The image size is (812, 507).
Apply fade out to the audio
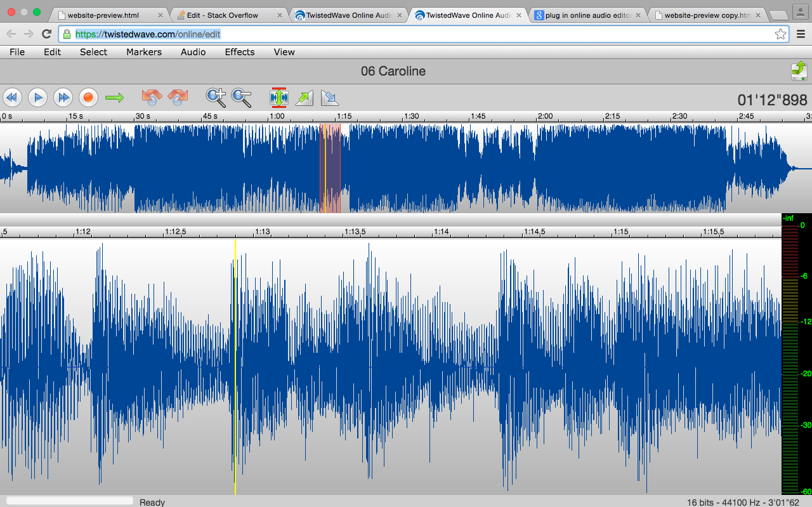click(x=330, y=98)
